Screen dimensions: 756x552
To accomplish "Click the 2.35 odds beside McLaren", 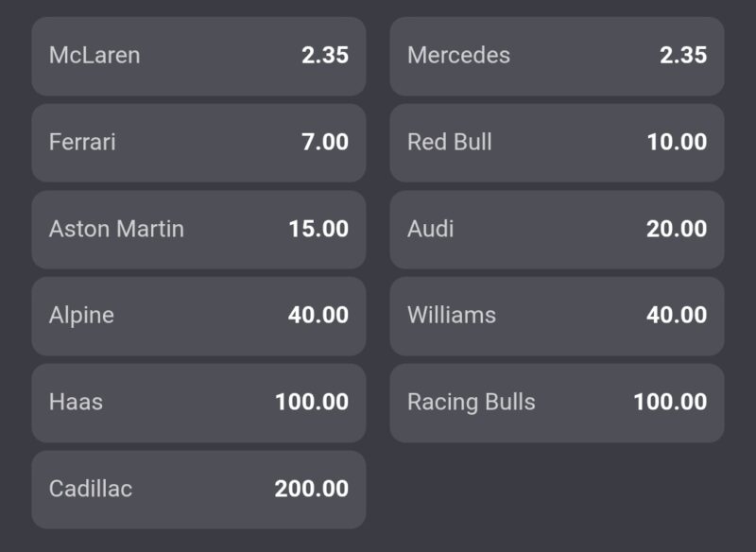I will click(325, 56).
